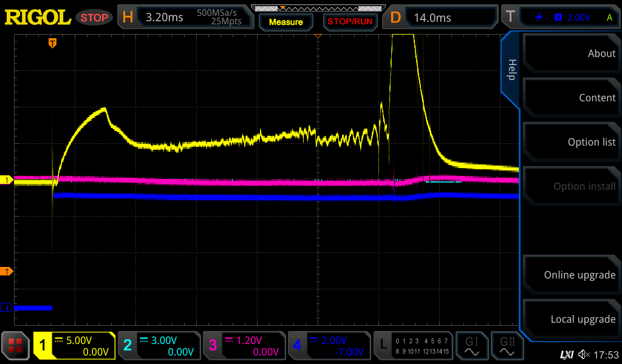The height and width of the screenshot is (364, 622).
Task: Open the function navigation grid icon
Action: (x=16, y=346)
